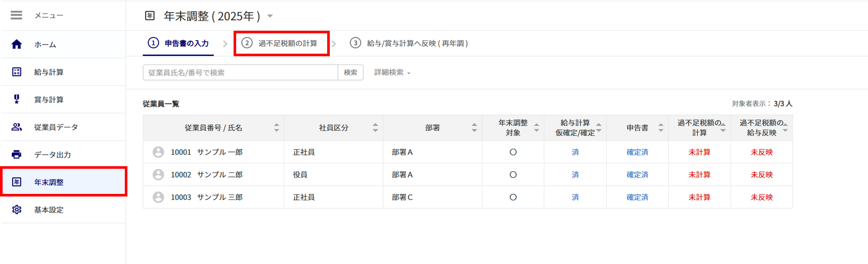Expand the 詳細検索 advanced search
The image size is (868, 264).
pyautogui.click(x=392, y=72)
